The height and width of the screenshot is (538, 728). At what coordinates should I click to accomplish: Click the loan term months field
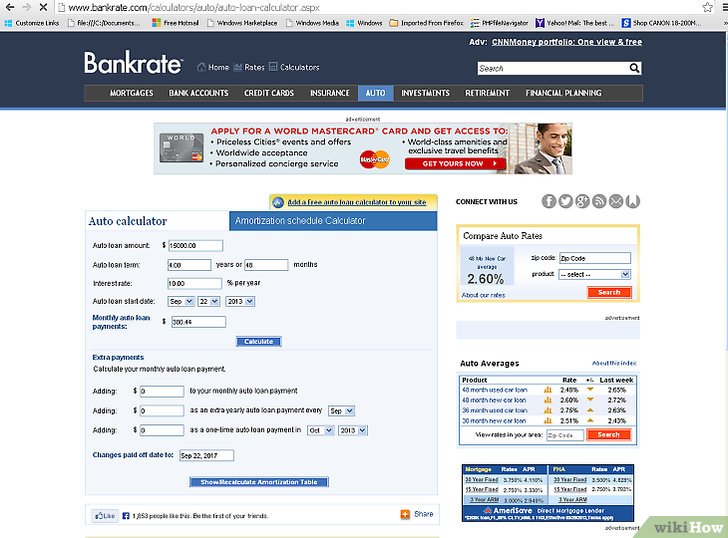click(x=266, y=265)
